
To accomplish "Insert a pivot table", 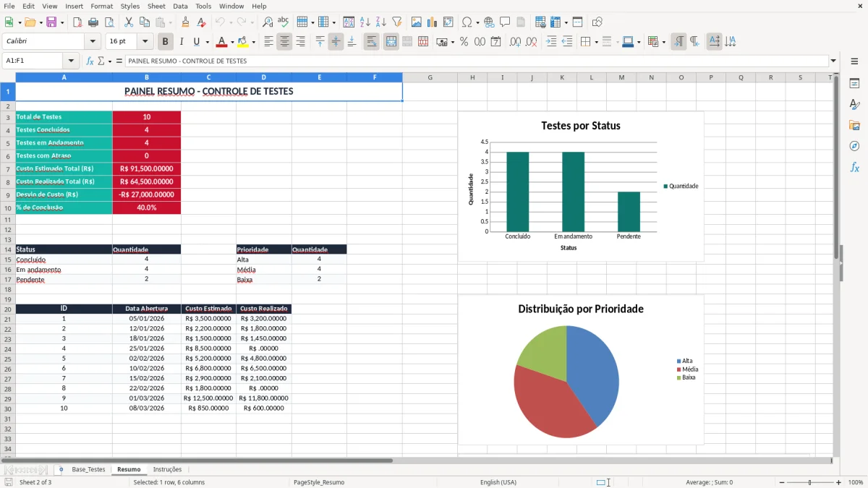I will point(448,22).
